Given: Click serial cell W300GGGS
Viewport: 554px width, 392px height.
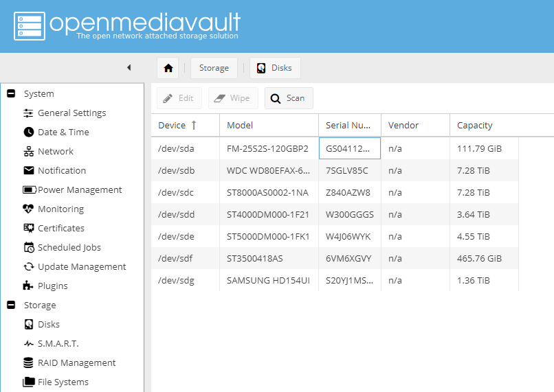Looking at the screenshot, I should click(349, 214).
